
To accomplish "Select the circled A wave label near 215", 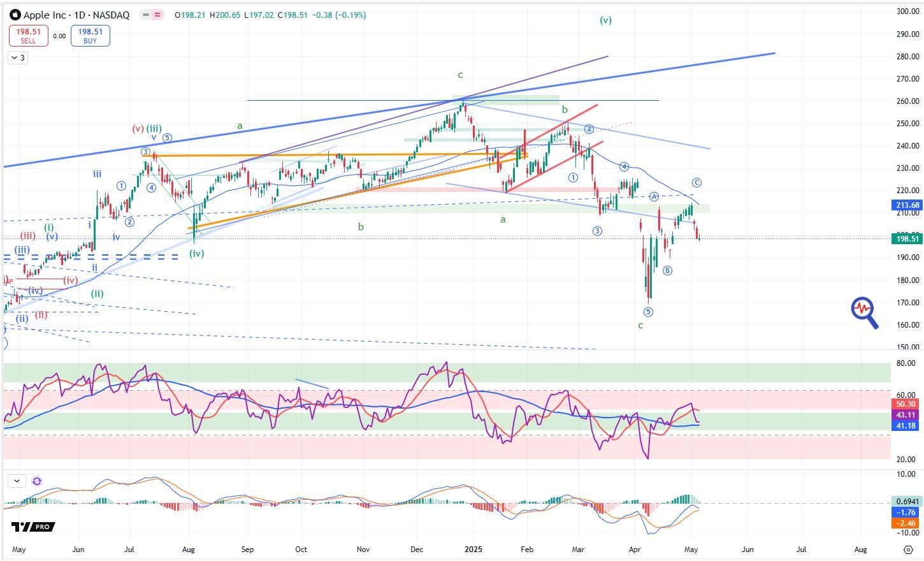I will [654, 196].
